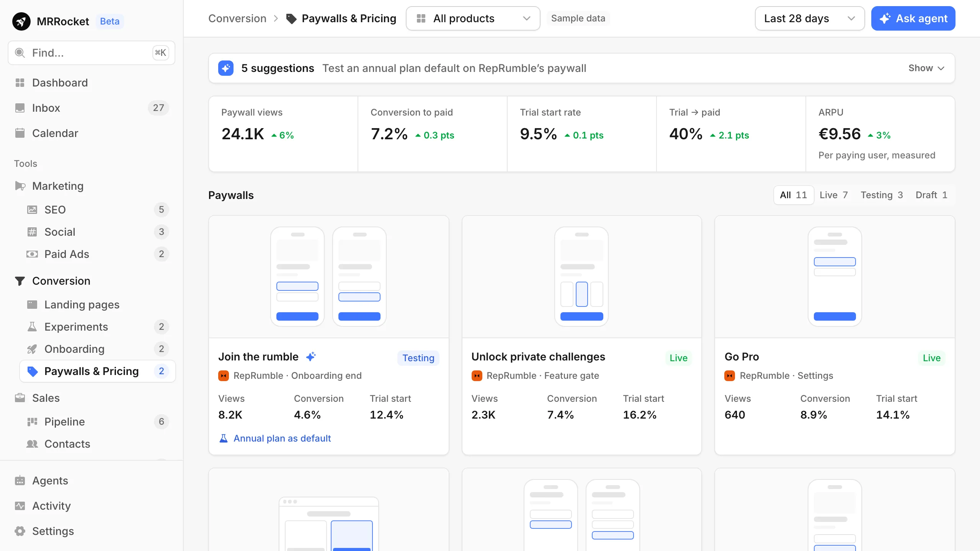Image resolution: width=980 pixels, height=551 pixels.
Task: Click the suggestions sparkle icon
Action: click(226, 68)
